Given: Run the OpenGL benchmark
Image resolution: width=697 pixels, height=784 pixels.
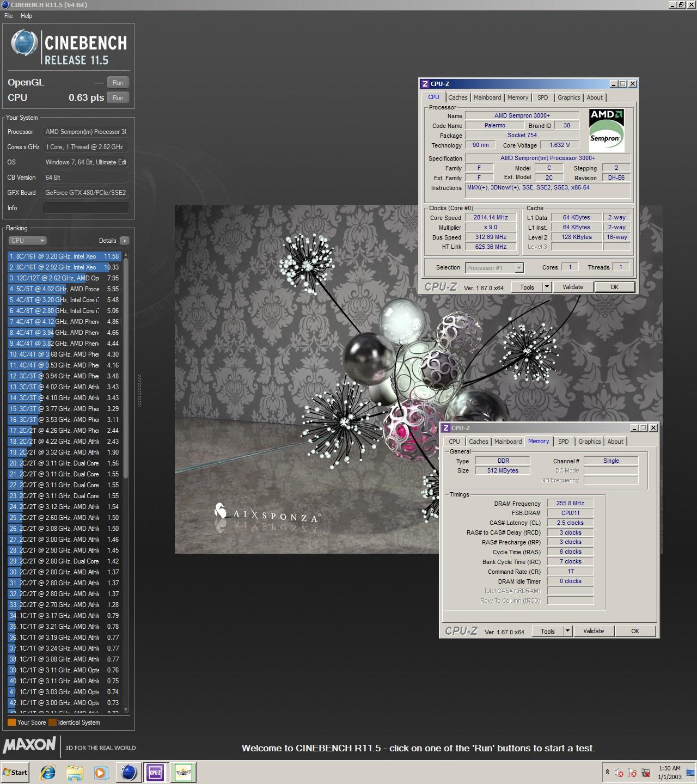Looking at the screenshot, I should coord(118,82).
